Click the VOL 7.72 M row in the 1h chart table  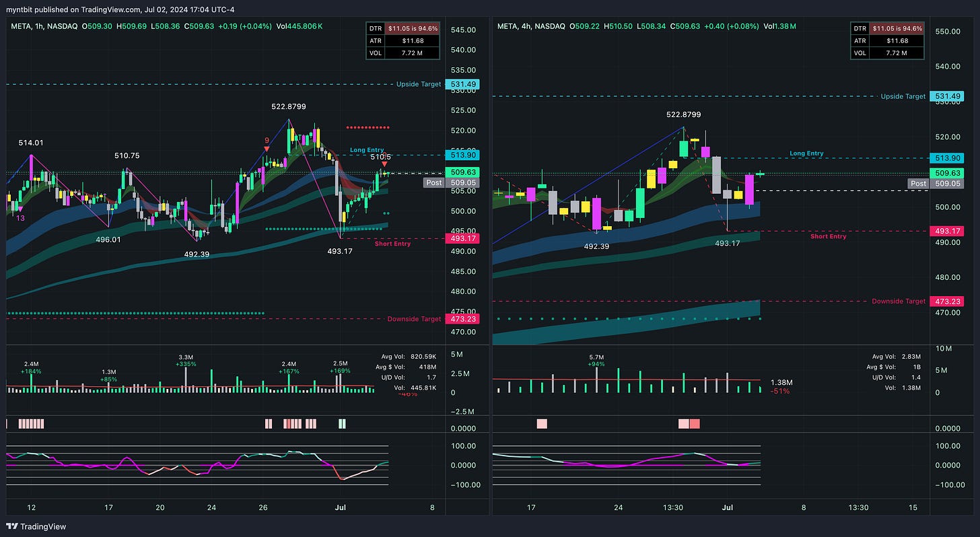403,52
